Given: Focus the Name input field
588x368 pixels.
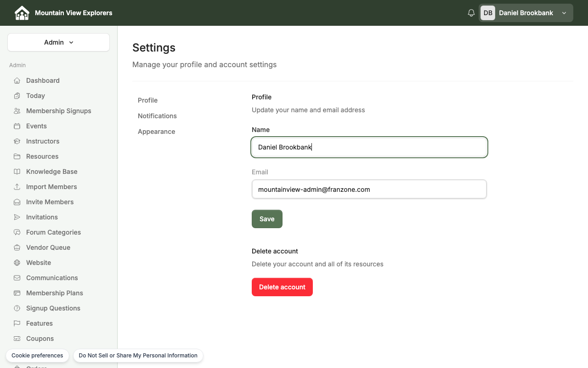Looking at the screenshot, I should [369, 147].
